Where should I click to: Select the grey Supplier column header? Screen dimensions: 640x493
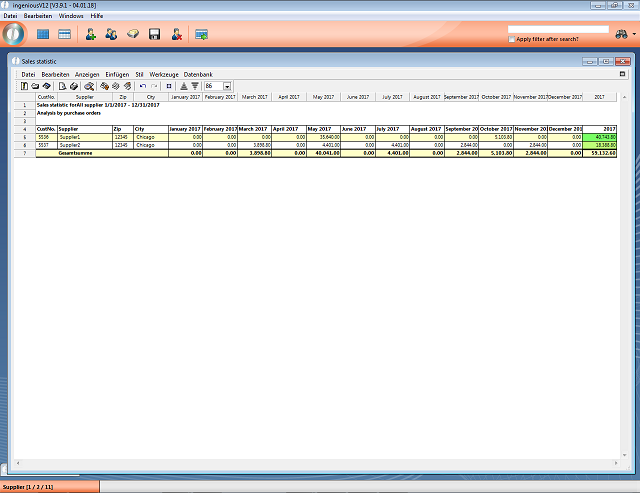(x=85, y=97)
